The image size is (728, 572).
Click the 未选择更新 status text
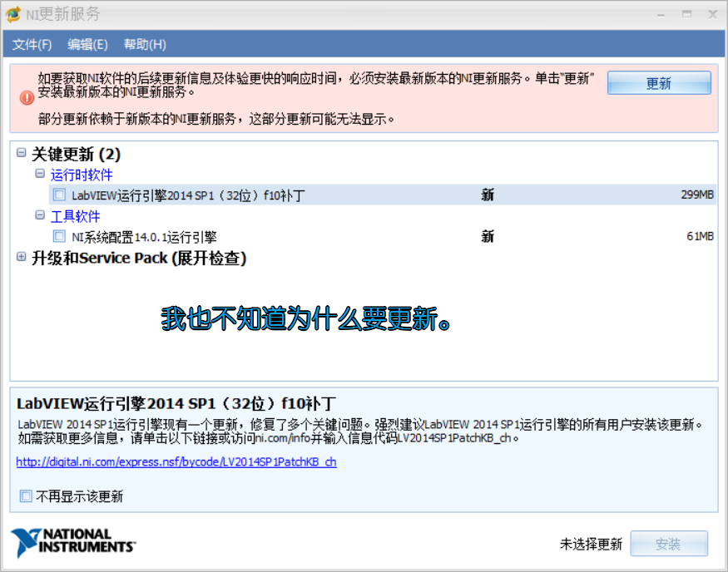(x=591, y=544)
